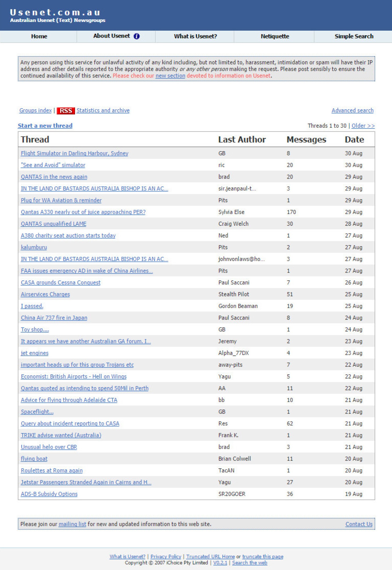Click the Usenet.com.au site title logo
This screenshot has width=392, height=570.
(x=55, y=12)
